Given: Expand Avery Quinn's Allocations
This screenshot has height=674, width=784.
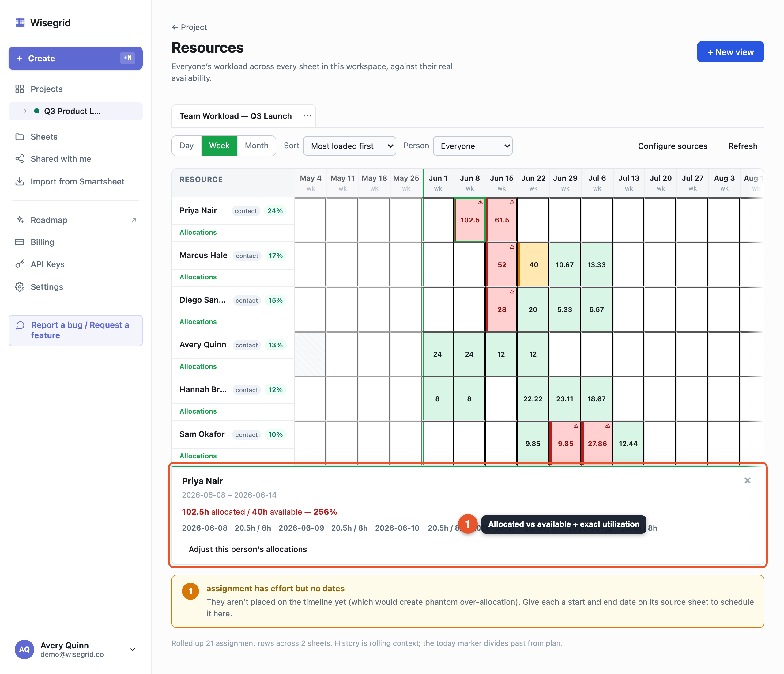Looking at the screenshot, I should tap(198, 366).
